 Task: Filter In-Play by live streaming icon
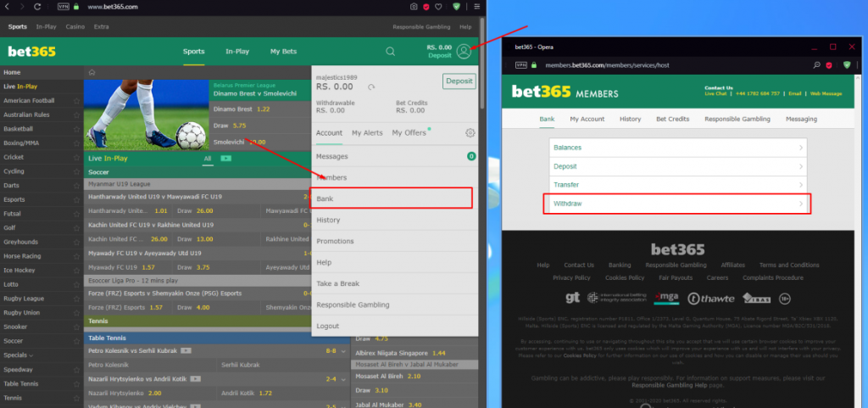coord(225,159)
